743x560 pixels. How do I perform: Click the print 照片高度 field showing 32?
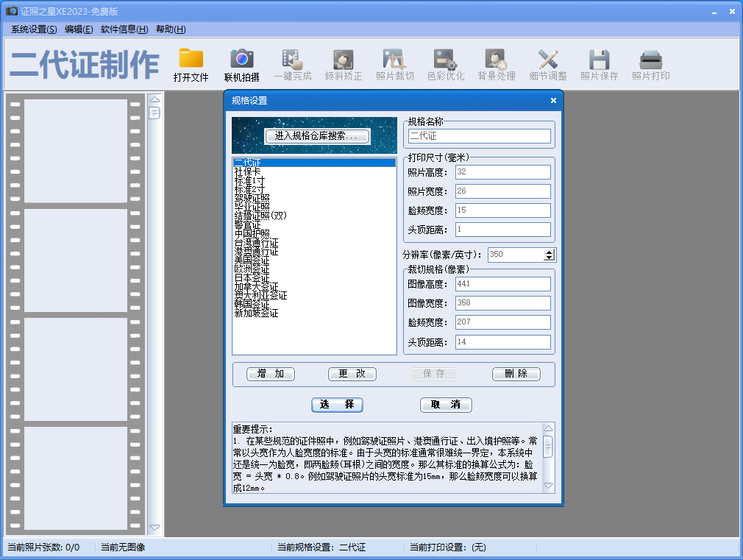502,172
